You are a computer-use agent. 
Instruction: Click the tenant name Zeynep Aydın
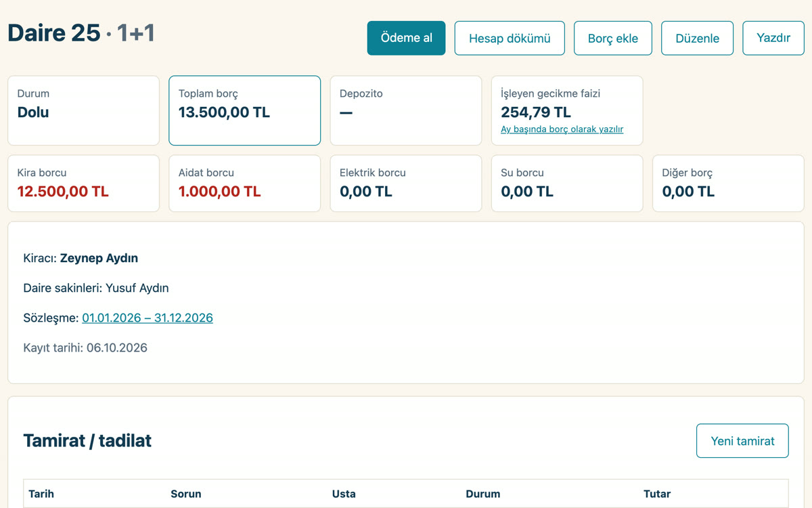(x=99, y=258)
